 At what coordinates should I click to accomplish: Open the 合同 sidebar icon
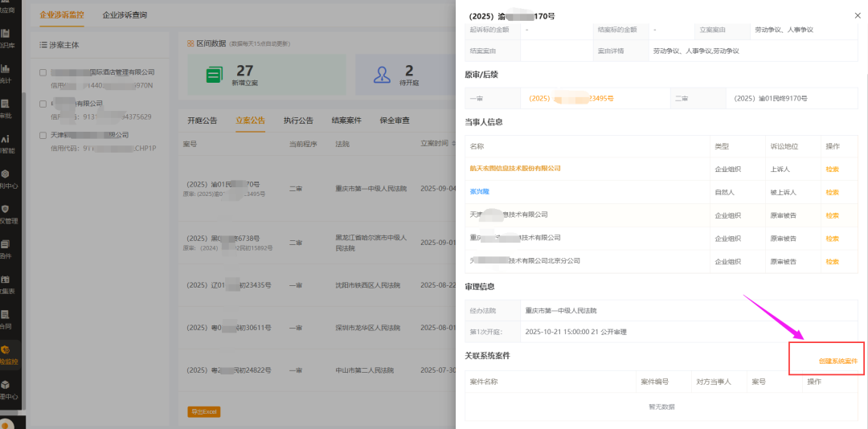pos(5,314)
